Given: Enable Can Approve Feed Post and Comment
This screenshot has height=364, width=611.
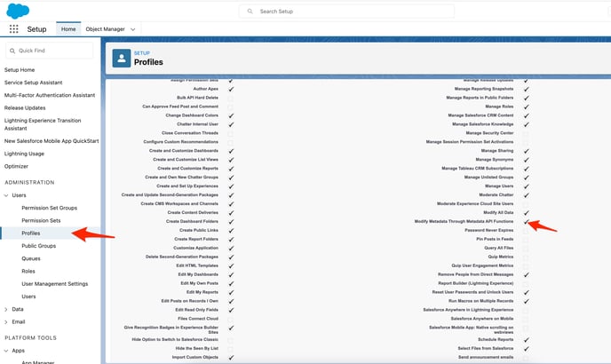Looking at the screenshot, I should tap(231, 107).
